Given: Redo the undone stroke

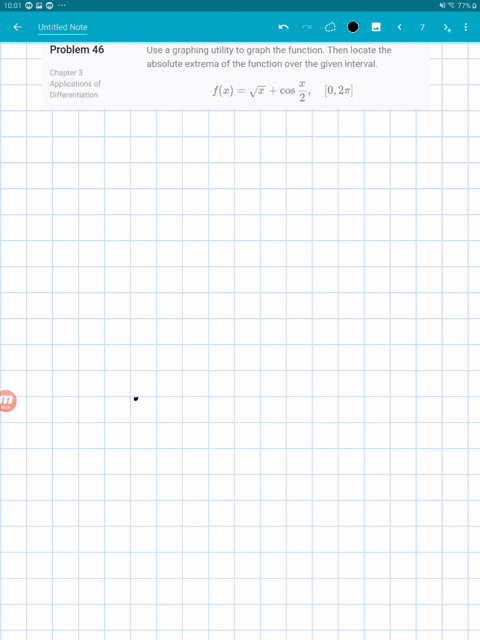Looking at the screenshot, I should [x=307, y=27].
